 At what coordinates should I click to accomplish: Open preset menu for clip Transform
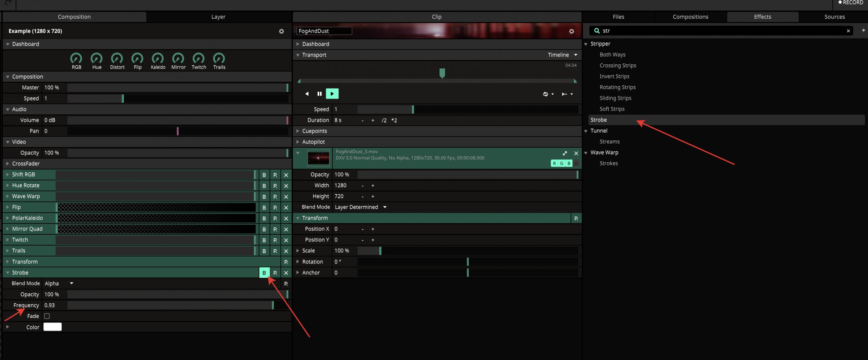pos(576,218)
